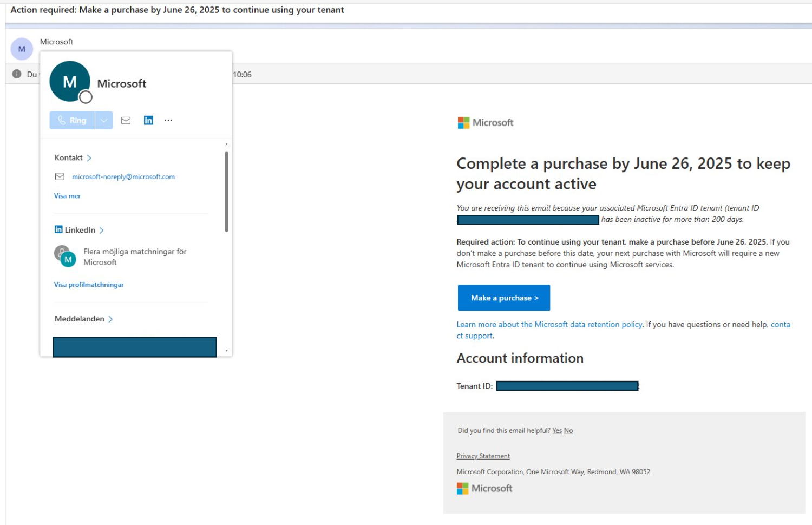The height and width of the screenshot is (525, 812).
Task: Click the Microsoft Corporation address line
Action: point(553,472)
